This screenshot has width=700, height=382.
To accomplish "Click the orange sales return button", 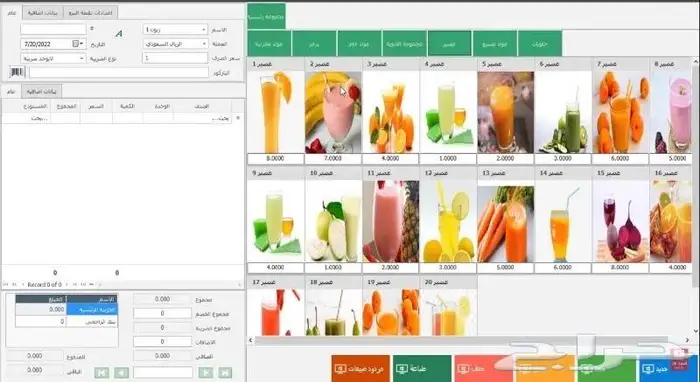I will pyautogui.click(x=361, y=369).
